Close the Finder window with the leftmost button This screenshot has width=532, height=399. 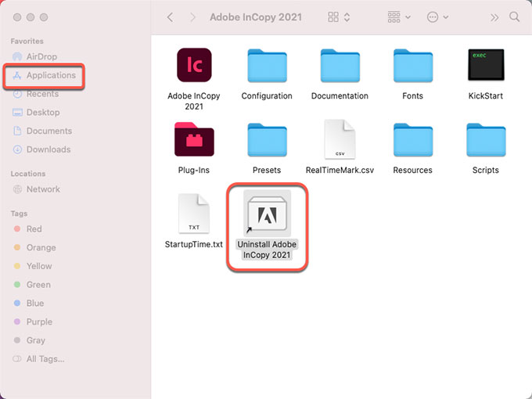point(17,17)
